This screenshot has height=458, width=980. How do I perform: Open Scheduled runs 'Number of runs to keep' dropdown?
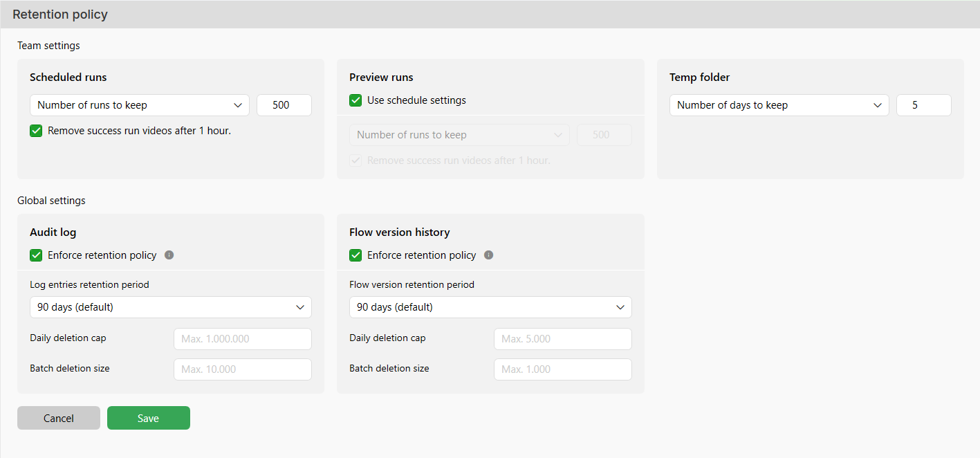pyautogui.click(x=139, y=105)
